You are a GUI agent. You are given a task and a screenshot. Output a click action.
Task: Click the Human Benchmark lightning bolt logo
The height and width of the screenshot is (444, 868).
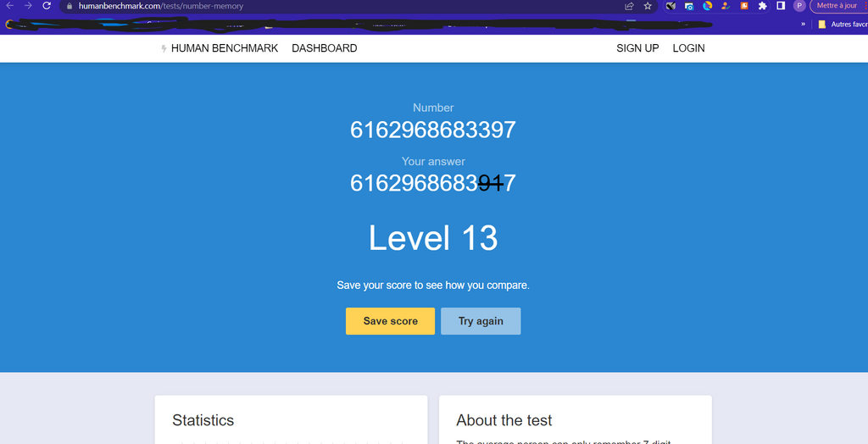pos(164,49)
